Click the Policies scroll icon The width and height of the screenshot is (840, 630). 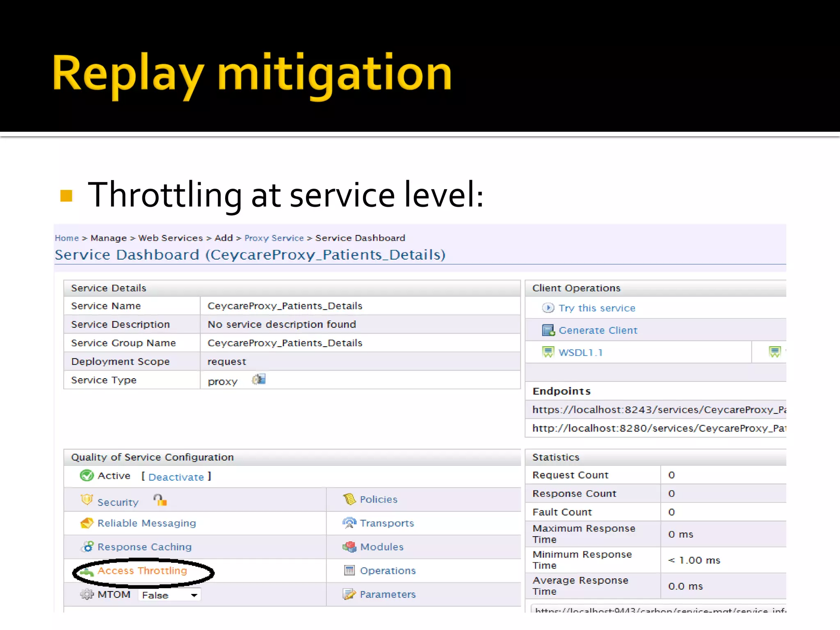[x=349, y=499]
